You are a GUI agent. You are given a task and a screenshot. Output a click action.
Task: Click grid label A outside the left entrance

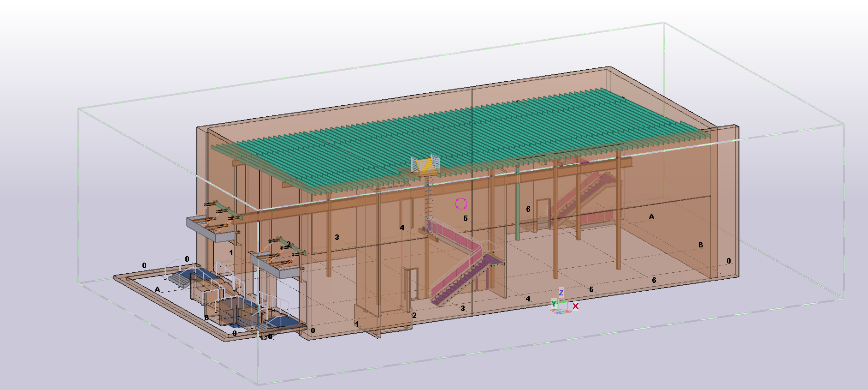tap(157, 289)
